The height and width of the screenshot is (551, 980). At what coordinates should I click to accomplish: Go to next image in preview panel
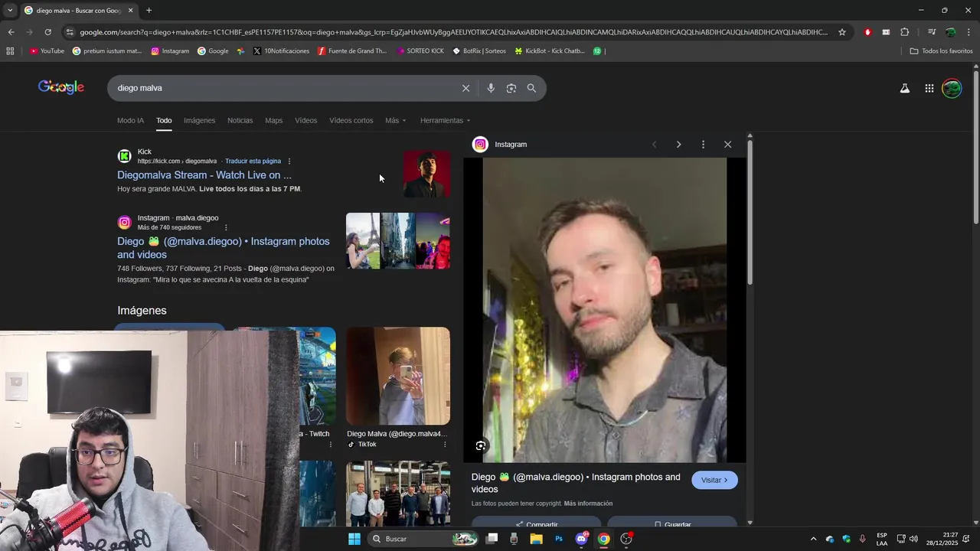pos(678,145)
